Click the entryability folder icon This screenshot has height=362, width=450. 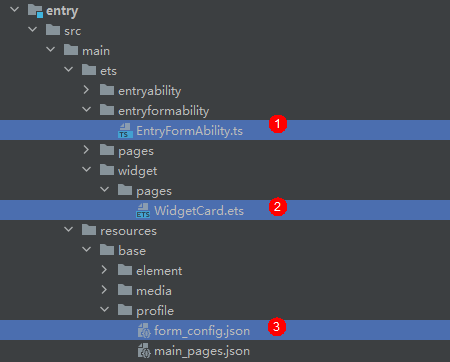(107, 90)
